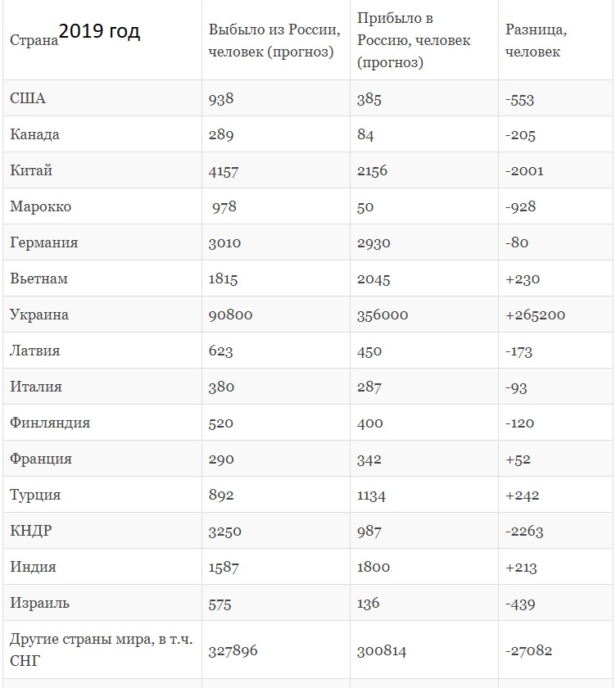The image size is (616, 688).
Task: Select the 'Турция' country cell
Action: click(x=35, y=495)
